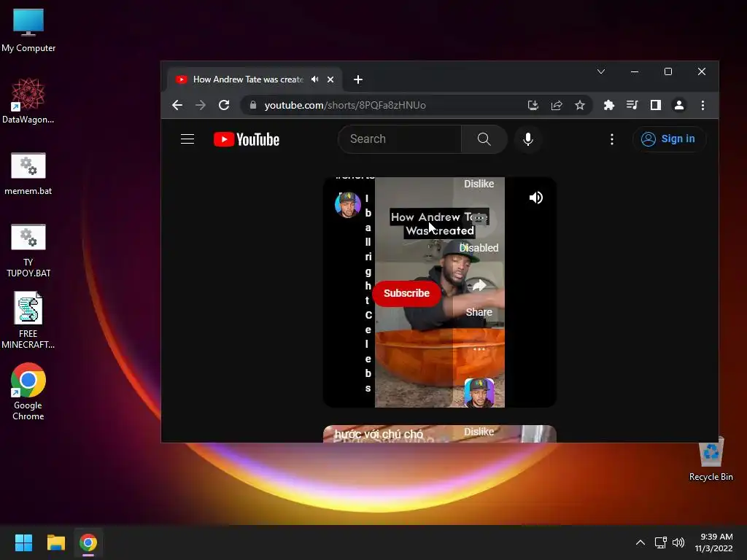Share this page via address bar icon
The width and height of the screenshot is (747, 560).
tap(557, 105)
